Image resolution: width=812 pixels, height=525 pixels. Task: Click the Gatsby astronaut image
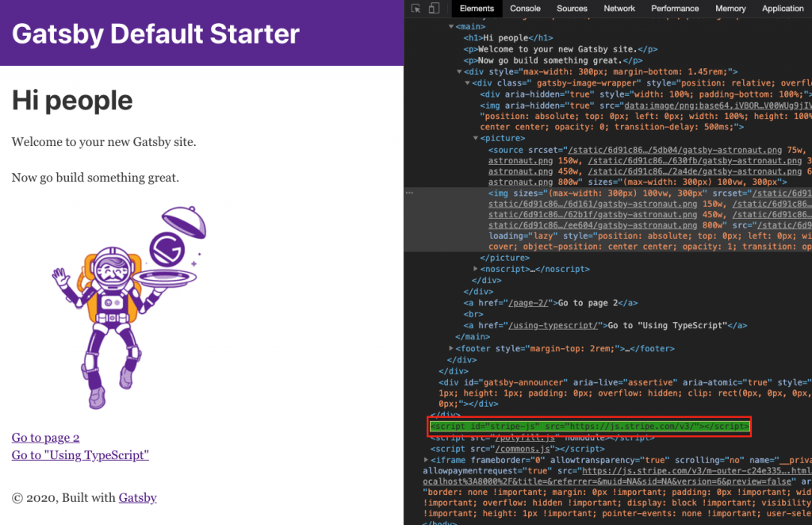coord(129,308)
